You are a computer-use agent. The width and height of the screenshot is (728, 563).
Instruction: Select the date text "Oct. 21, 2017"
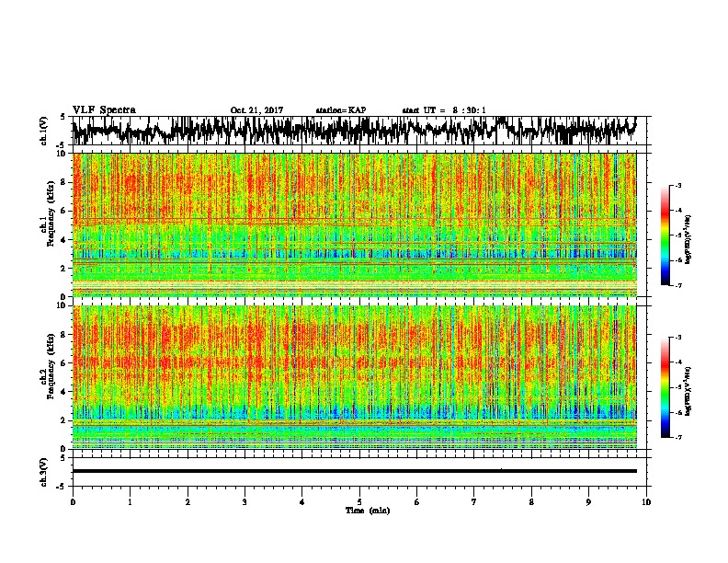[x=256, y=110]
